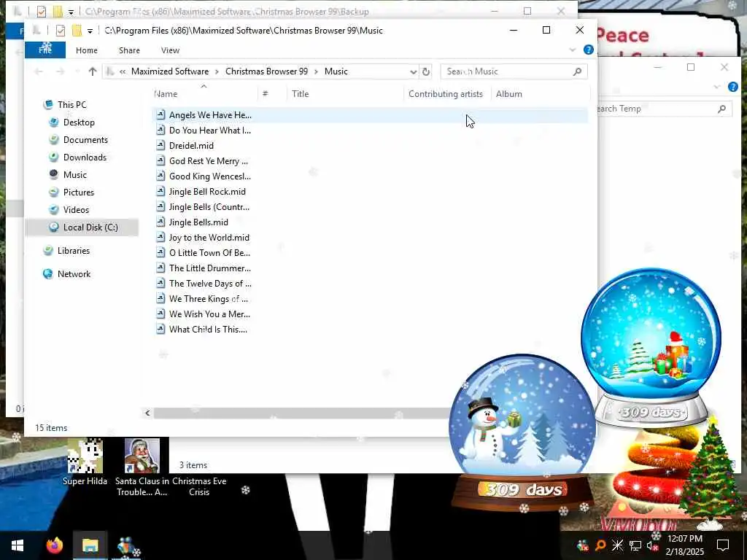The width and height of the screenshot is (747, 560).
Task: Click the breadcrumb chevron after Christmas Browser 99
Action: click(x=316, y=71)
